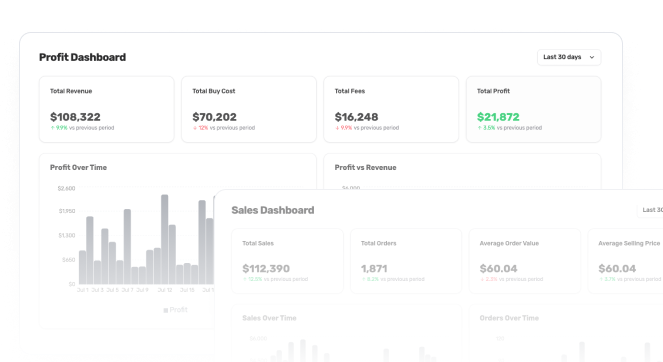Click the chevron arrow in Last 30 days selector
Screen dimensions: 663x362
592,57
